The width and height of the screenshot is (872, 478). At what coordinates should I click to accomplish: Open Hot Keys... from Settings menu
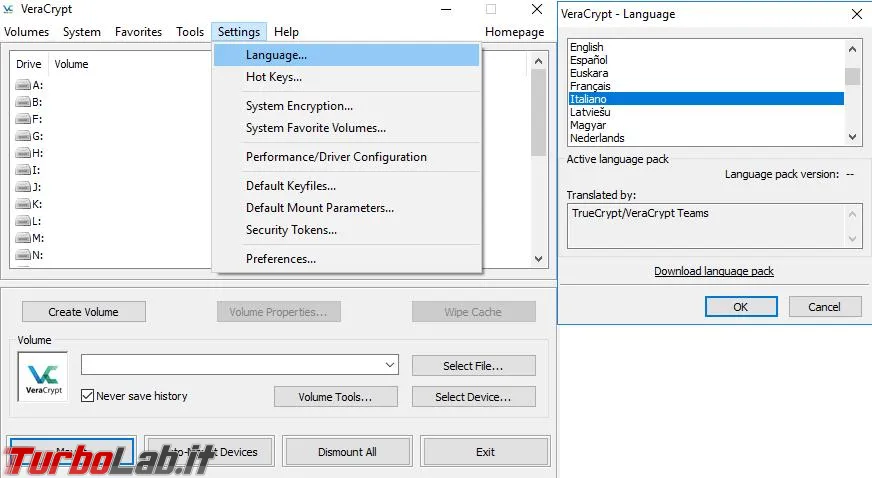[x=273, y=77]
